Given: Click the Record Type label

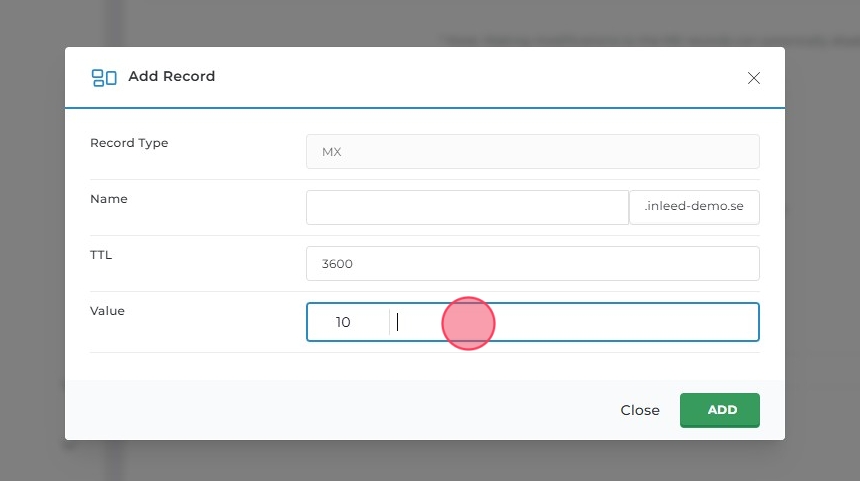Looking at the screenshot, I should pyautogui.click(x=129, y=143).
